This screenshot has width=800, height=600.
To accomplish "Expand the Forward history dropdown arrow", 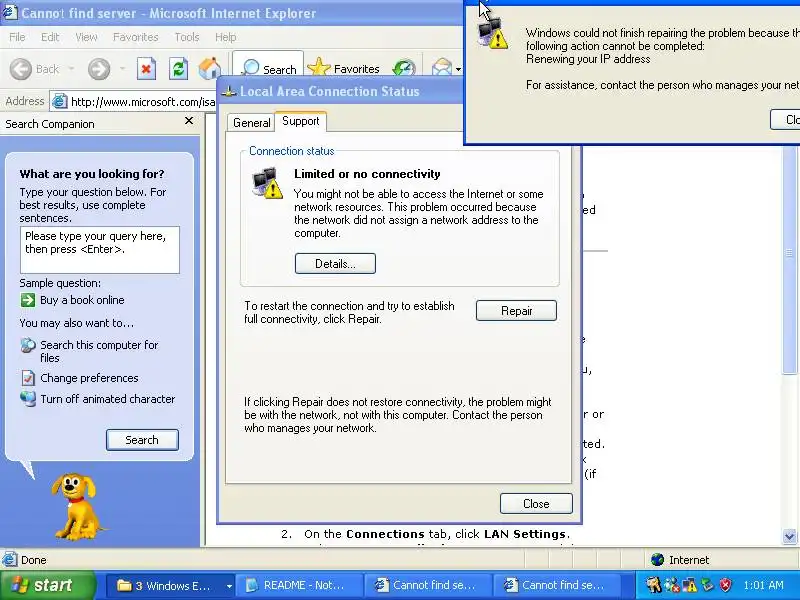I will click(x=122, y=69).
